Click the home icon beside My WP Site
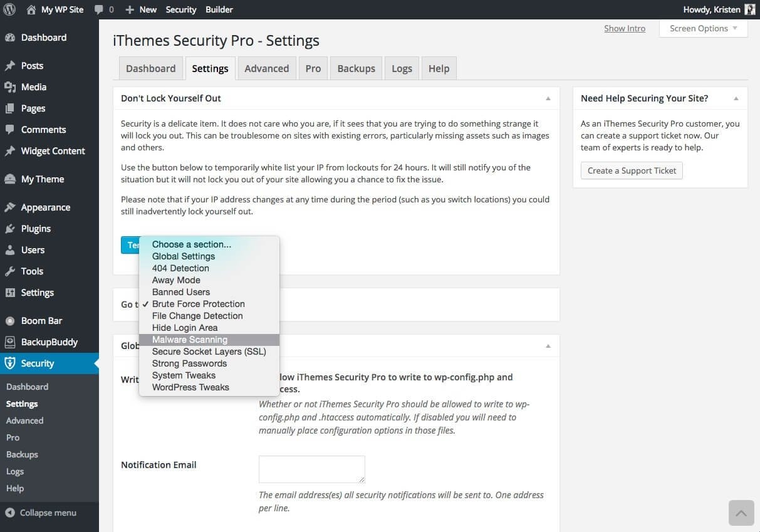Screen dimensions: 760x532 point(31,9)
